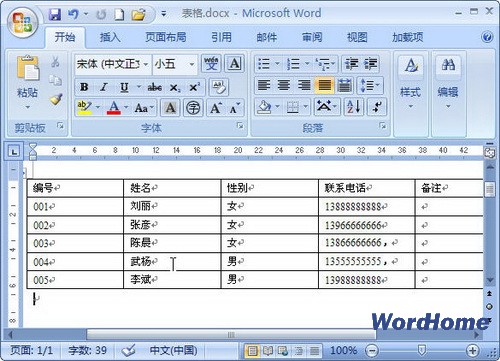This screenshot has height=361, width=500.
Task: Adjust the zoom slider handle
Action: click(422, 350)
